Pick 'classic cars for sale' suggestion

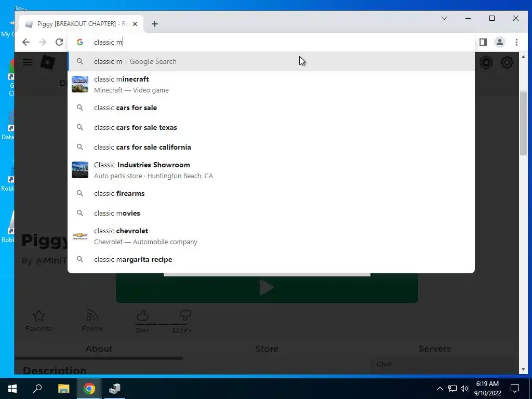(271, 108)
